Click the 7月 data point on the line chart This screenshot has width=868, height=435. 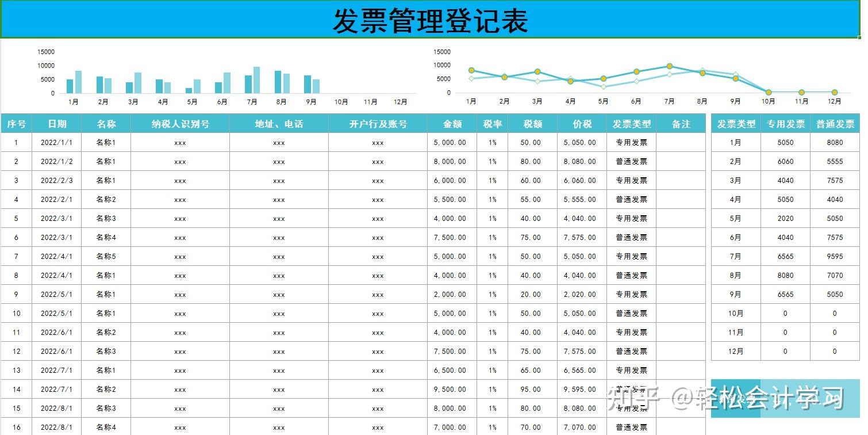(669, 66)
